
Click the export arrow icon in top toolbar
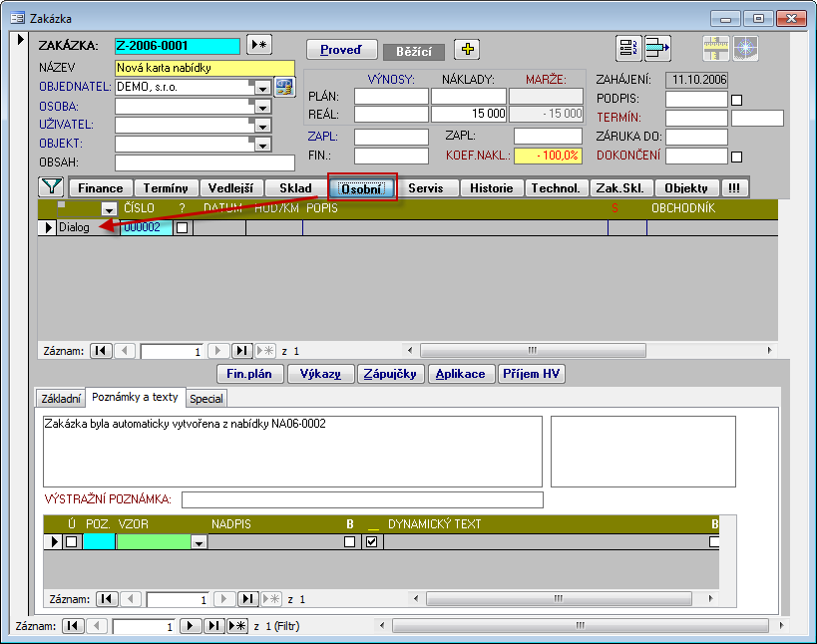click(657, 49)
